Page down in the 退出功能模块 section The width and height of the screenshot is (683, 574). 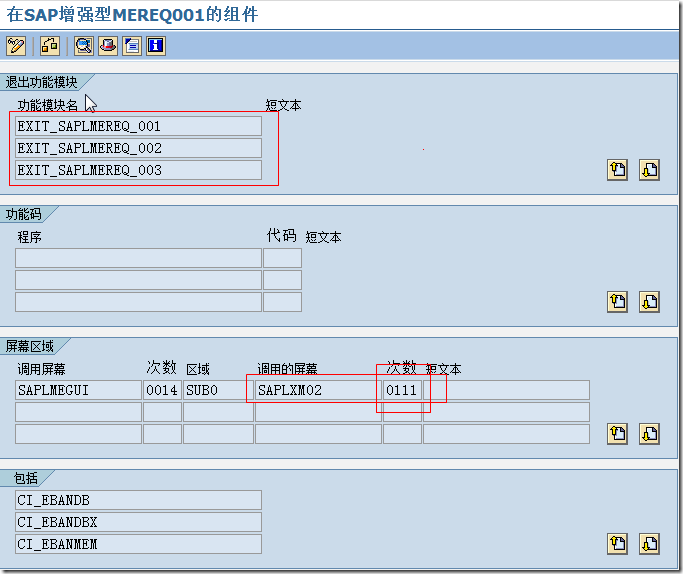(x=649, y=170)
